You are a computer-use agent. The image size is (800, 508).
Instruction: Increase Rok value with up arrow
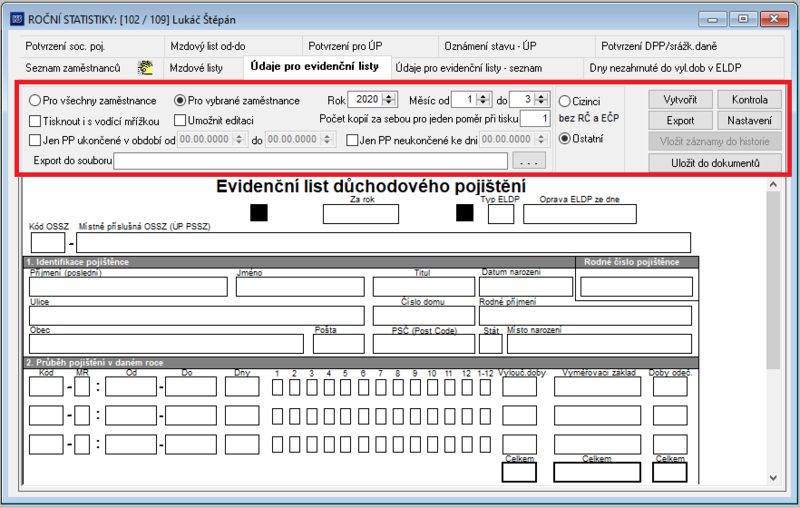[389, 96]
